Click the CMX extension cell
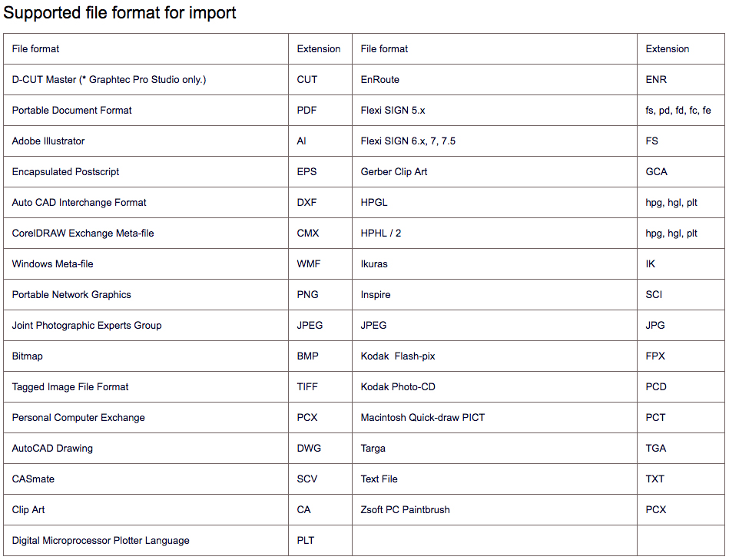 tap(308, 234)
